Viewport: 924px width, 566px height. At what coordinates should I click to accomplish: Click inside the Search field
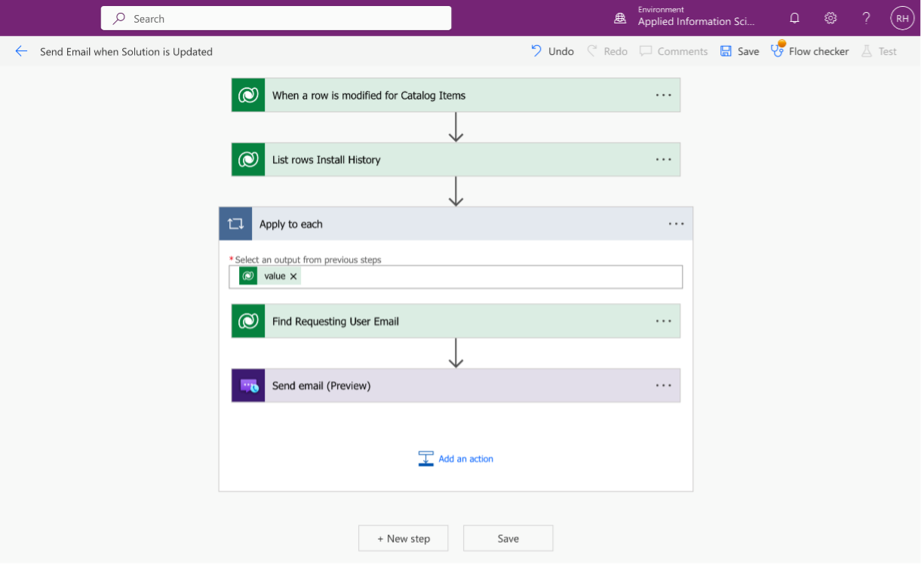pyautogui.click(x=275, y=17)
